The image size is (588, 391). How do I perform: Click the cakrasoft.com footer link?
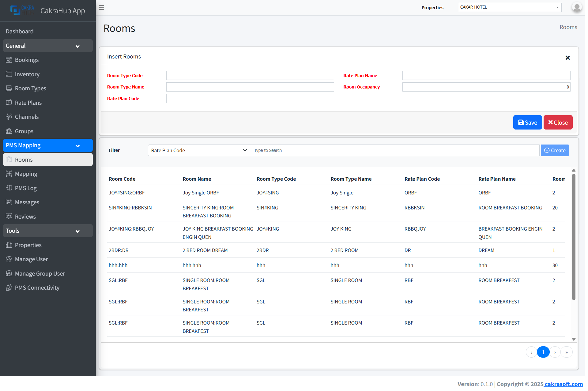coord(563,384)
